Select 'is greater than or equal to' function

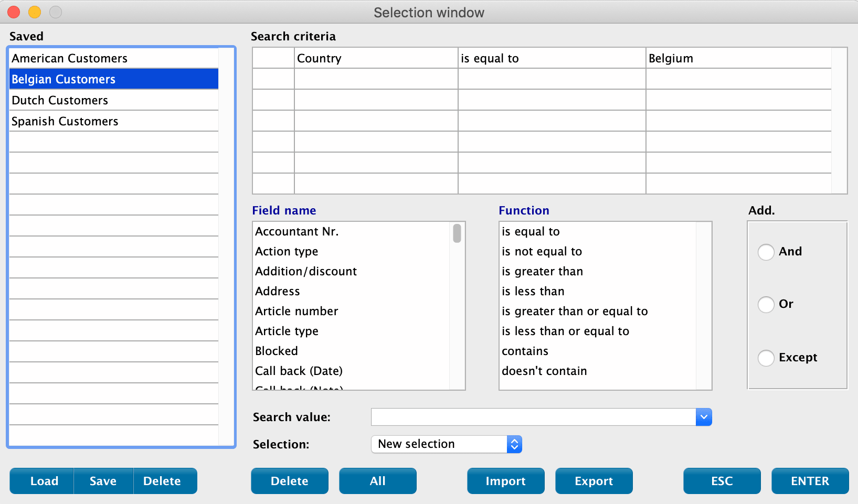[598, 311]
